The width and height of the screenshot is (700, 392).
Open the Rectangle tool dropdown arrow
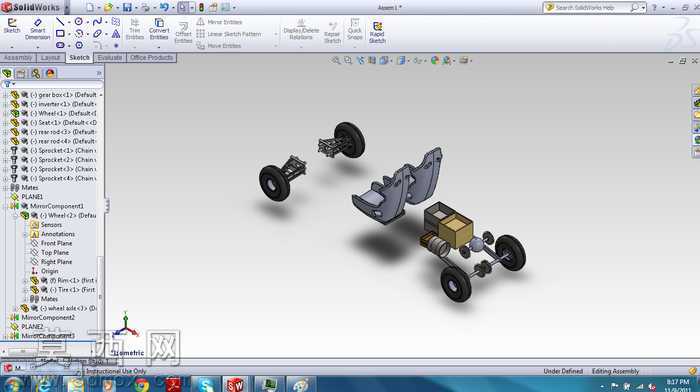[x=69, y=34]
